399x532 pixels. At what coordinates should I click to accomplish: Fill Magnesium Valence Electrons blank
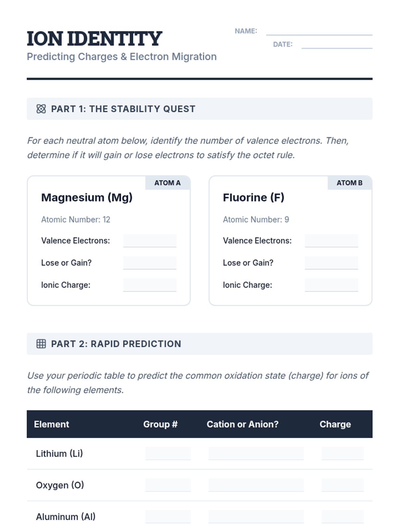(150, 240)
